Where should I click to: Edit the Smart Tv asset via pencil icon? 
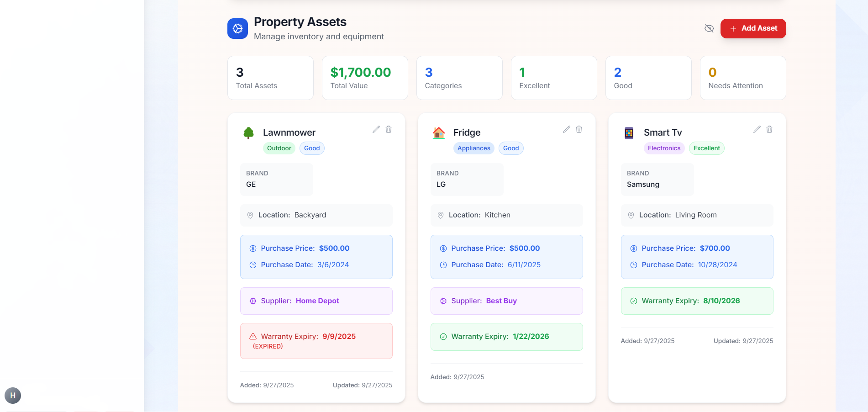pyautogui.click(x=757, y=129)
